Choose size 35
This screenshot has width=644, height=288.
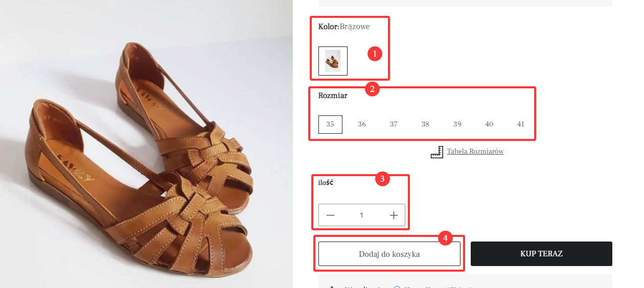[x=330, y=125]
